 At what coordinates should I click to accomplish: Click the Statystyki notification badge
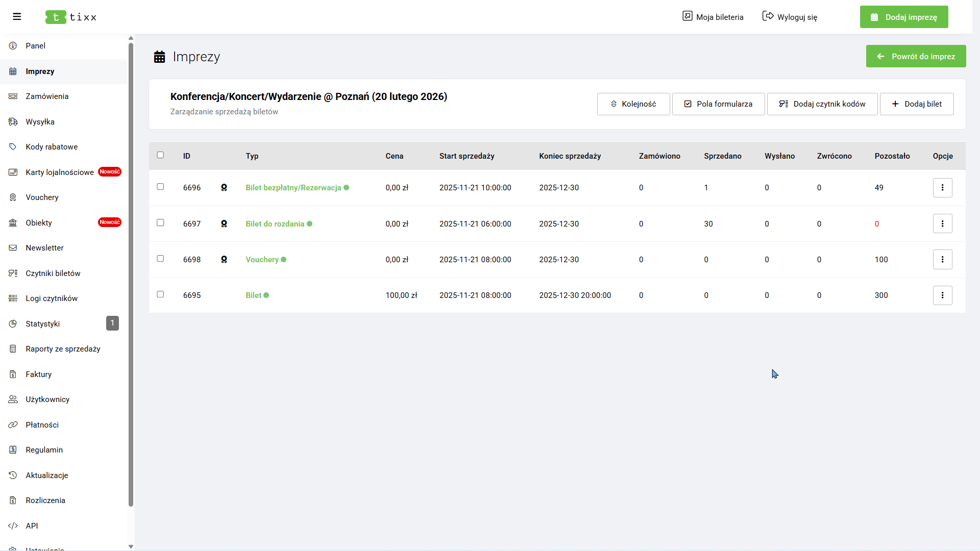[x=112, y=323]
